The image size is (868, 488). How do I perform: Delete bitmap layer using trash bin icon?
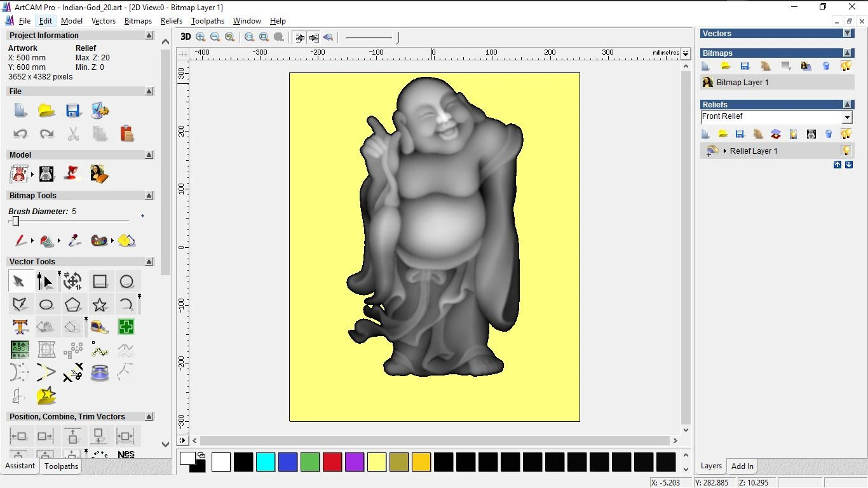tap(826, 66)
